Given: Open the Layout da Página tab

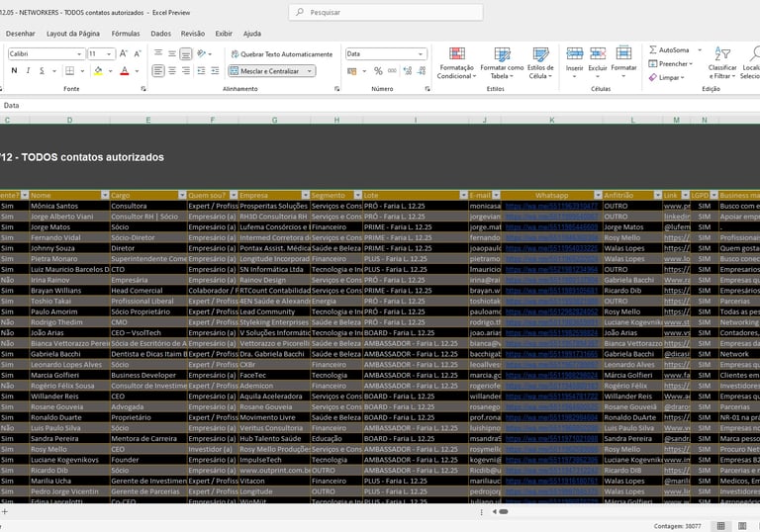Looking at the screenshot, I should pyautogui.click(x=73, y=34).
